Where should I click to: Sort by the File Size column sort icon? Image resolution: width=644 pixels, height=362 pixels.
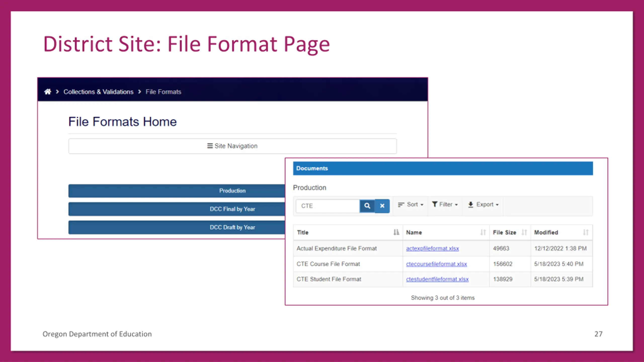coord(524,232)
